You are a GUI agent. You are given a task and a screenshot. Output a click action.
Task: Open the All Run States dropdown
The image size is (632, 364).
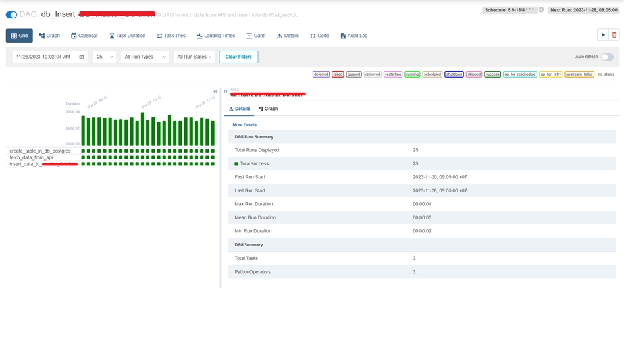coord(194,57)
